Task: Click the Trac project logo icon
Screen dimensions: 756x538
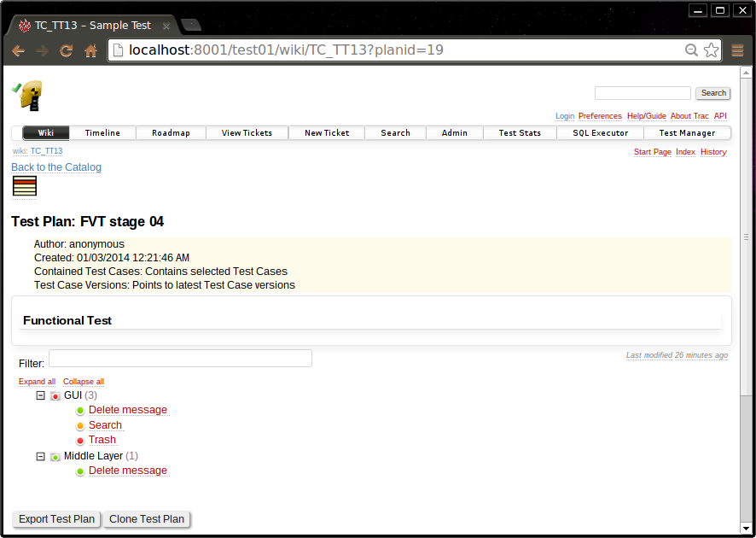Action: [x=31, y=96]
